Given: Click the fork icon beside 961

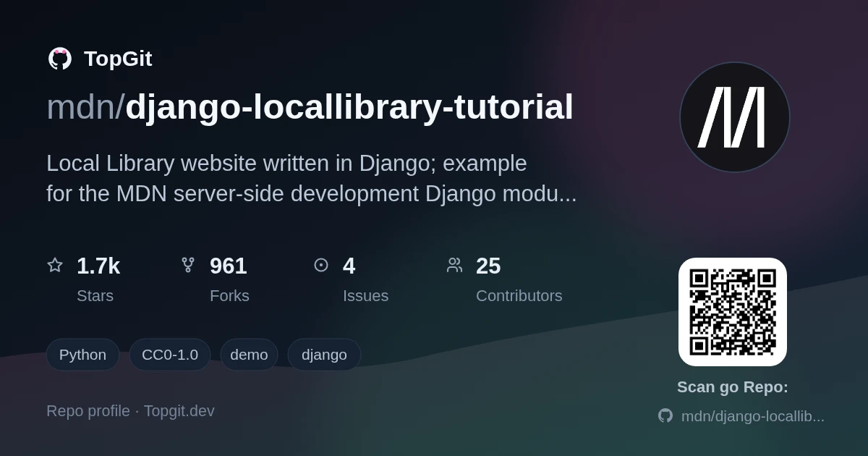Looking at the screenshot, I should 188,265.
